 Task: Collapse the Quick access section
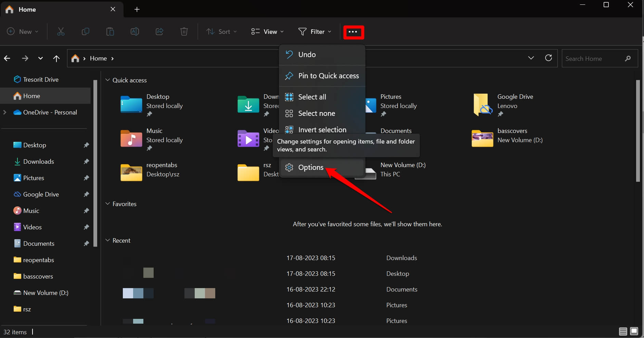(x=108, y=80)
